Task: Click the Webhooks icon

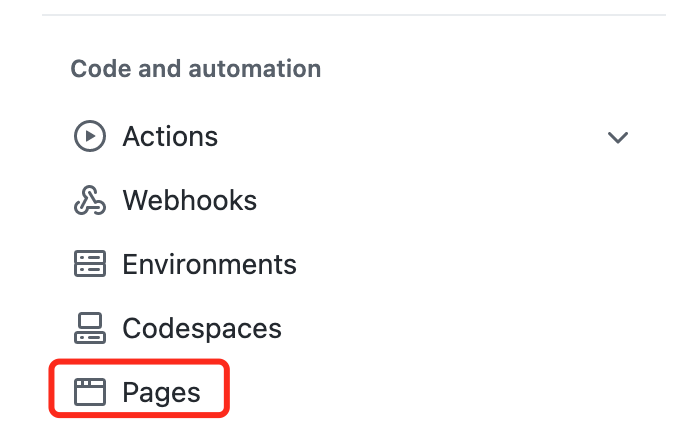Action: tap(90, 200)
